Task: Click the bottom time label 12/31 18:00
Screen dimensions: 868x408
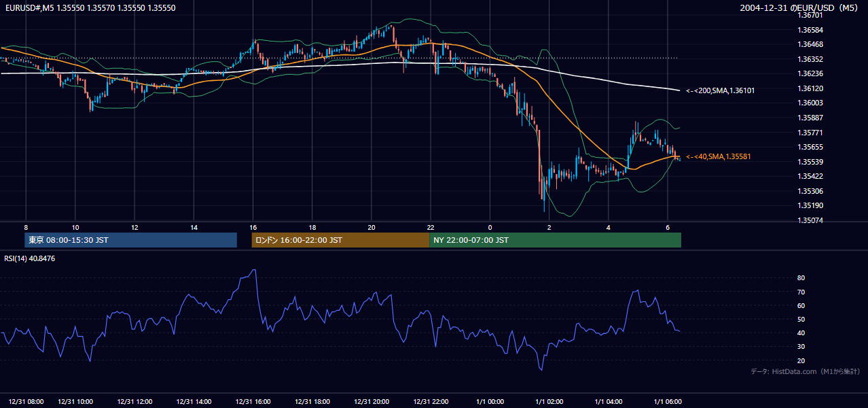Action: click(x=312, y=401)
